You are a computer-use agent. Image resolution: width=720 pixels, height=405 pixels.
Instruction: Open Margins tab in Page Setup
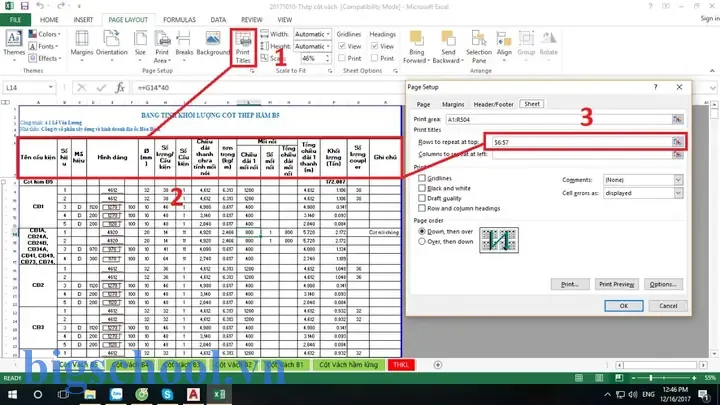point(453,104)
